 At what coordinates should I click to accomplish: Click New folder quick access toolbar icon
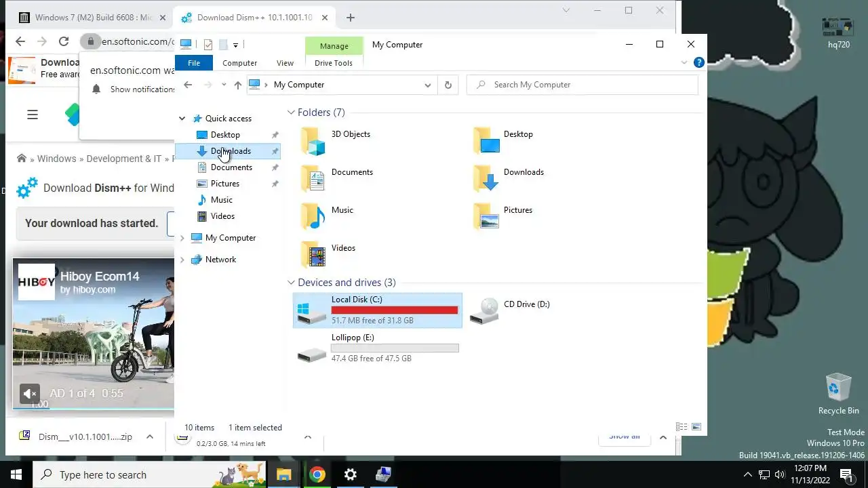pos(223,45)
